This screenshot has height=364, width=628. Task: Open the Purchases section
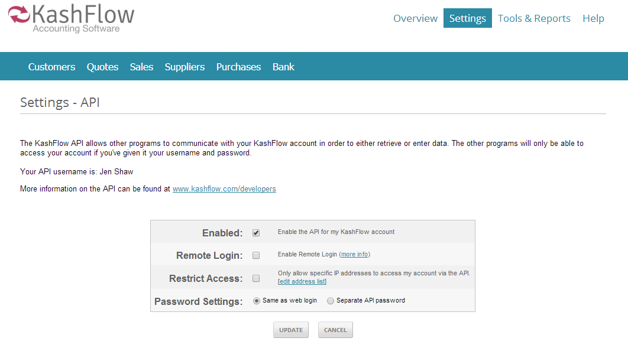239,67
